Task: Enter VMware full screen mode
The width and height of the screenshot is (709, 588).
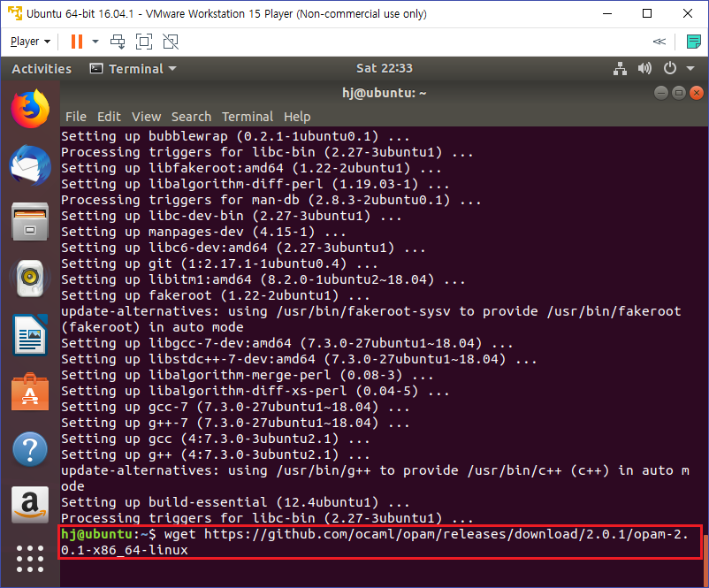Action: click(144, 42)
